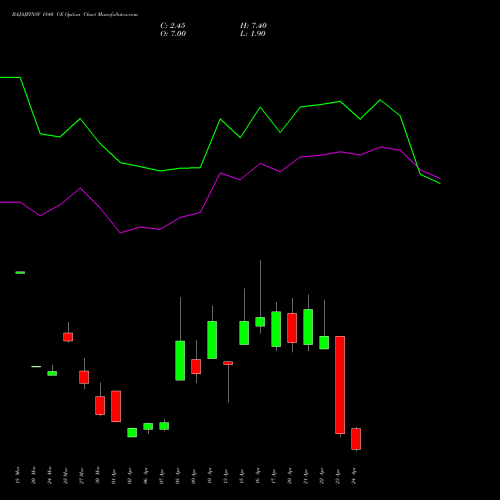Click the '25 Mar' date axis label

tap(65, 475)
